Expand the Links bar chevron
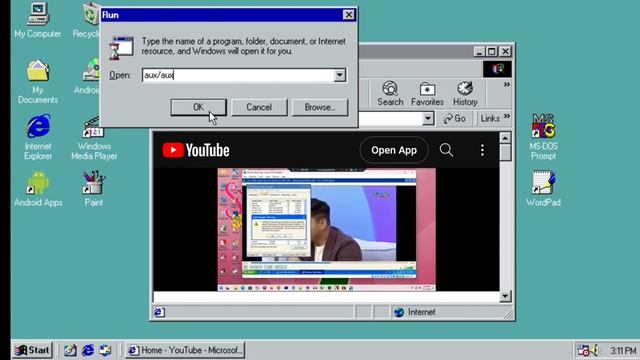The width and height of the screenshot is (640, 360). [x=507, y=116]
